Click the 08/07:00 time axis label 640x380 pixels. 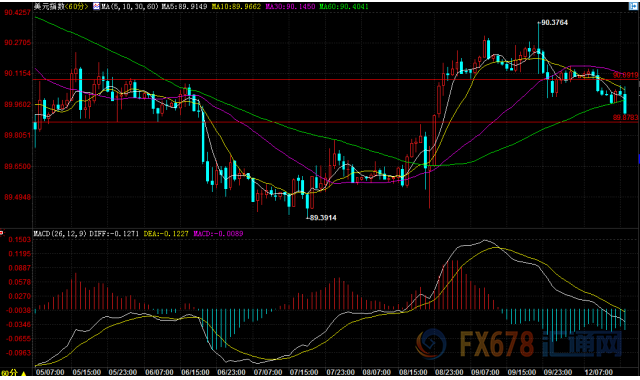(377, 372)
